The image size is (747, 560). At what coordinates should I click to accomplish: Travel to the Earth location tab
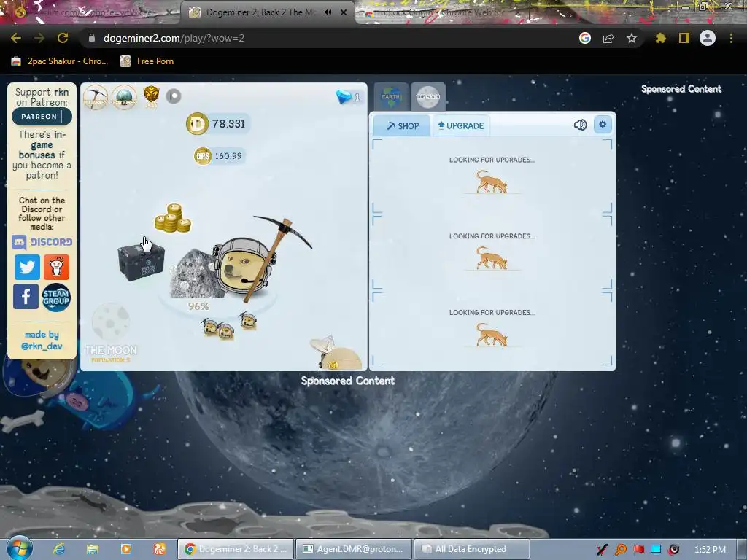coord(391,97)
